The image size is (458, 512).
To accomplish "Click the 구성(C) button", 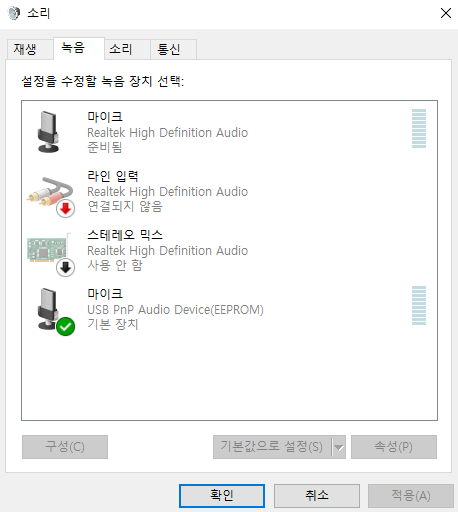I will [65, 447].
